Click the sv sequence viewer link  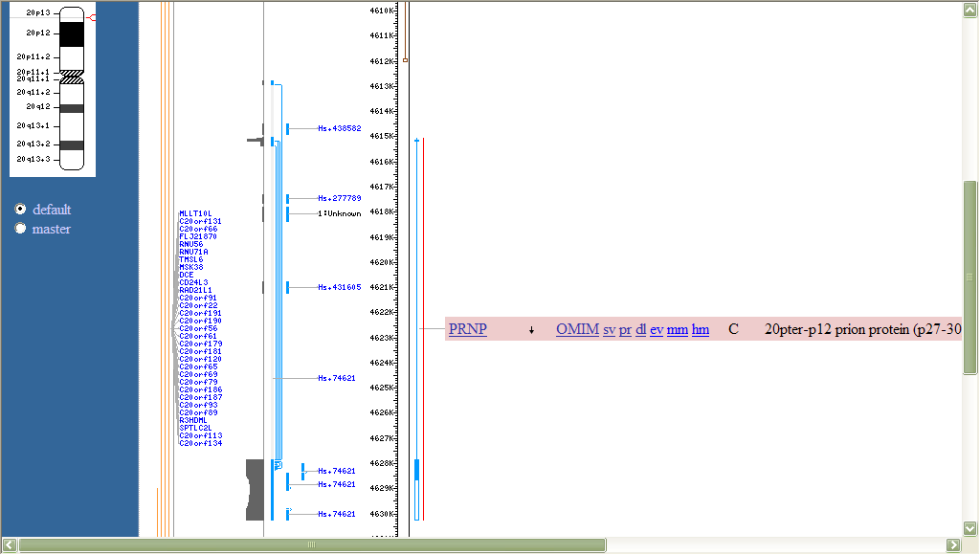[609, 330]
